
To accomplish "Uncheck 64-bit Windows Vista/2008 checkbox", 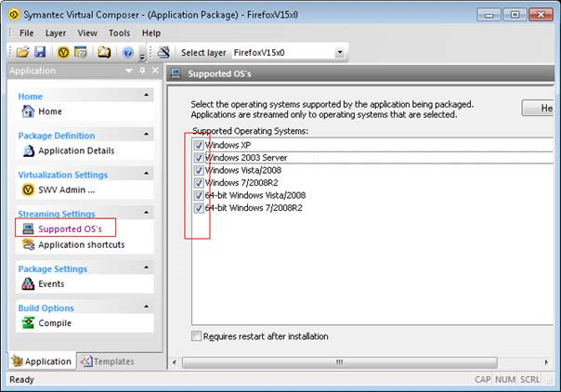I will (x=199, y=195).
